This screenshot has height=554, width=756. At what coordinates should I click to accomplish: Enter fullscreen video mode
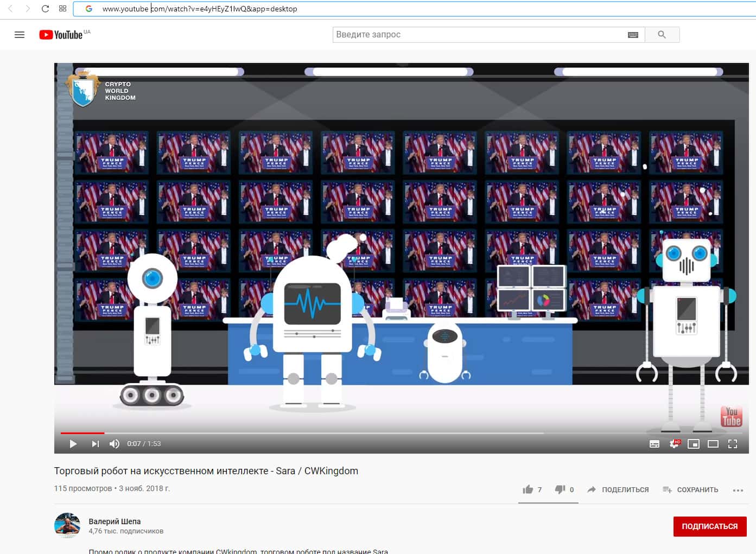[x=733, y=444]
